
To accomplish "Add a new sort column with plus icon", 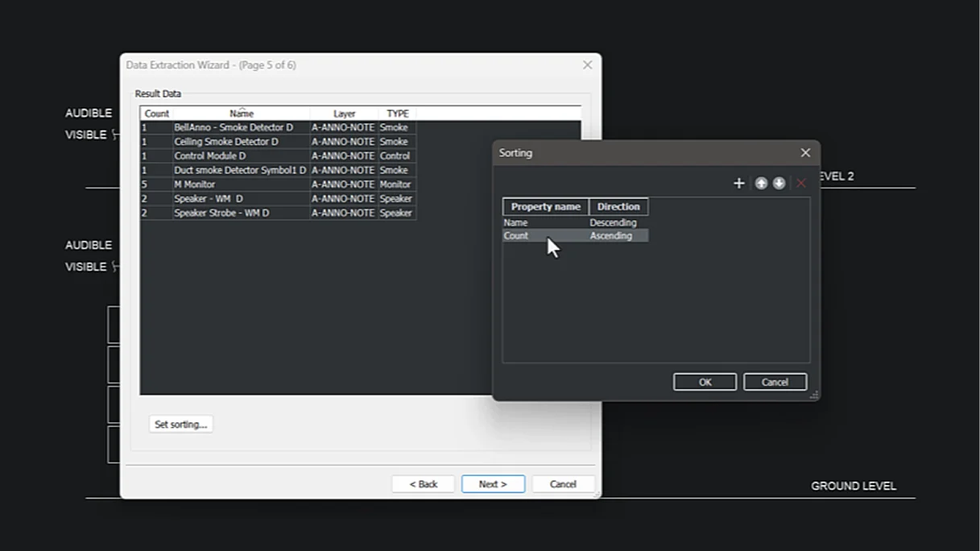I will point(738,184).
